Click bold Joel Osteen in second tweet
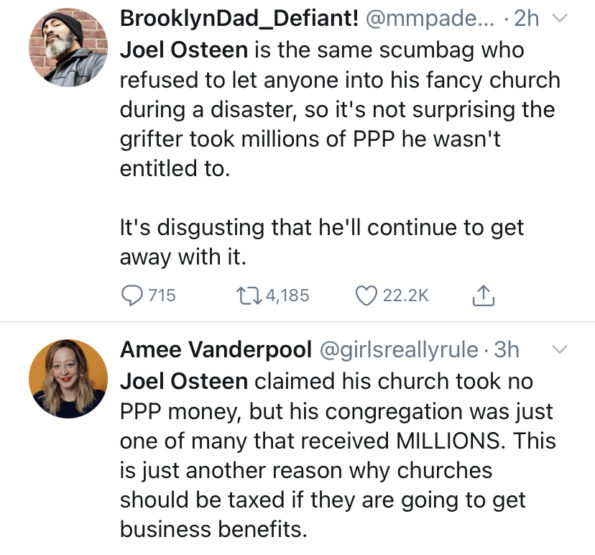The height and width of the screenshot is (555, 595). coord(184,381)
